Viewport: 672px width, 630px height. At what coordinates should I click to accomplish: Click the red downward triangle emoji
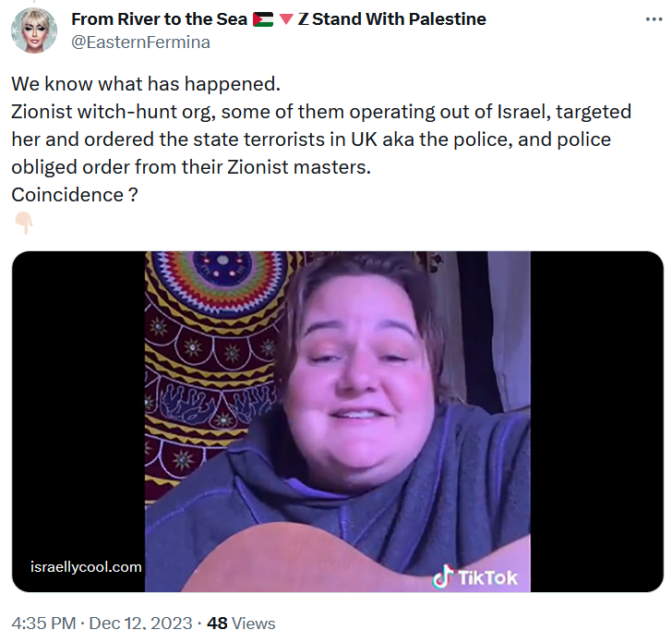pos(286,19)
